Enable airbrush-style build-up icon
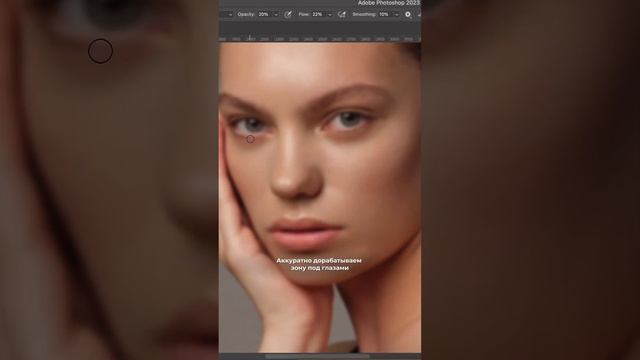640x360 pixels. coord(342,14)
